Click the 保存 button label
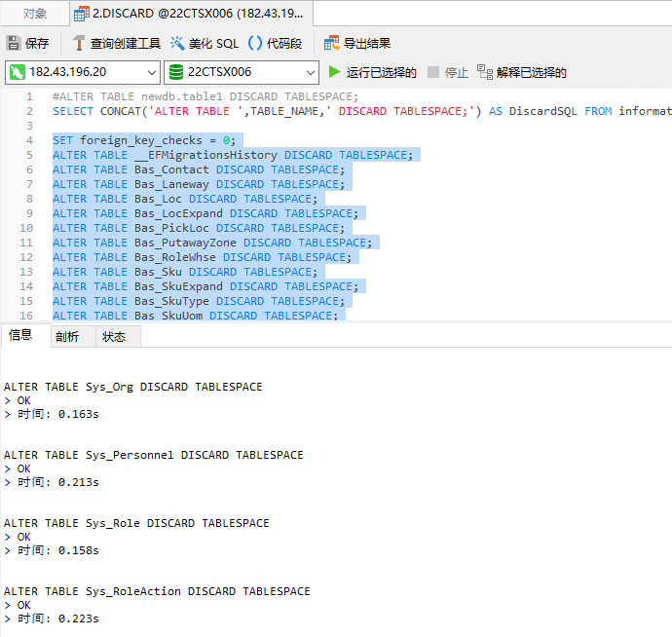Image resolution: width=672 pixels, height=637 pixels. point(37,43)
